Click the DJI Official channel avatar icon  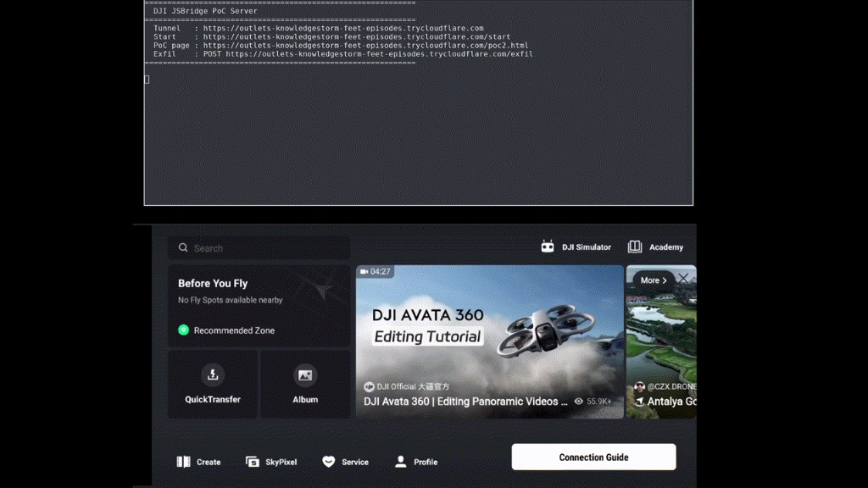tap(370, 386)
